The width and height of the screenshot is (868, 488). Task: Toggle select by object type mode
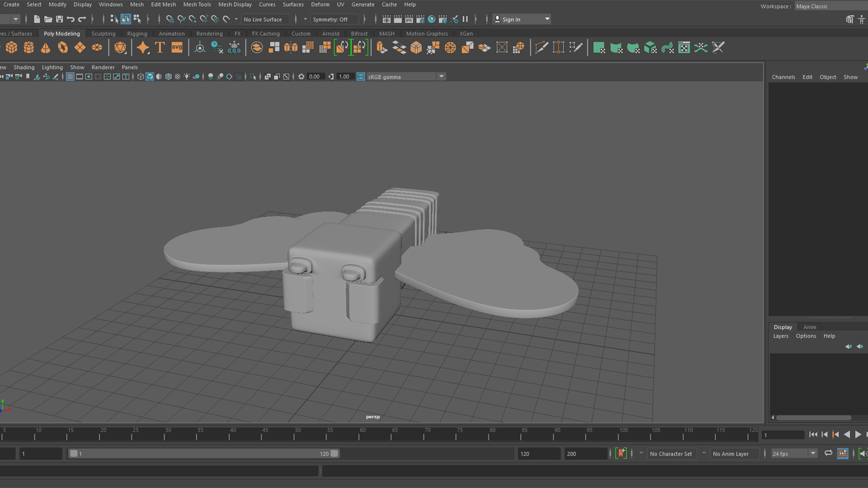[126, 19]
